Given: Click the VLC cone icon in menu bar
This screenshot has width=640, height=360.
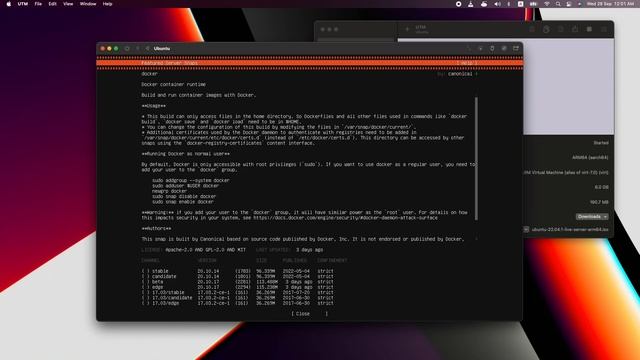Looking at the screenshot, I should [471, 4].
